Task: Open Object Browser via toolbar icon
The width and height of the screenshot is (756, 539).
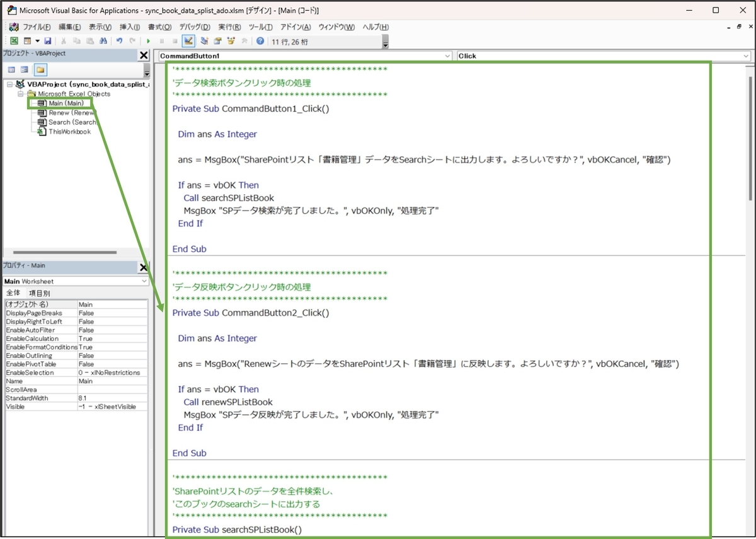Action: pos(231,41)
